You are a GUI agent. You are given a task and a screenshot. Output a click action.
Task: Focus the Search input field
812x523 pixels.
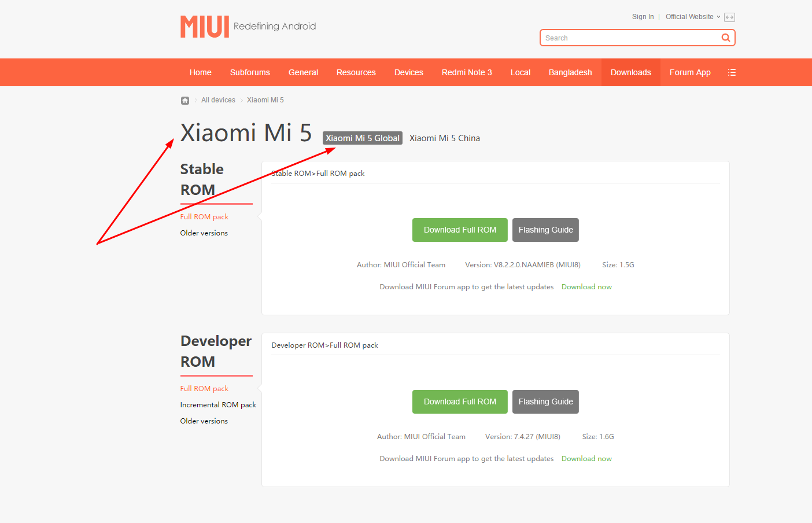pos(630,38)
